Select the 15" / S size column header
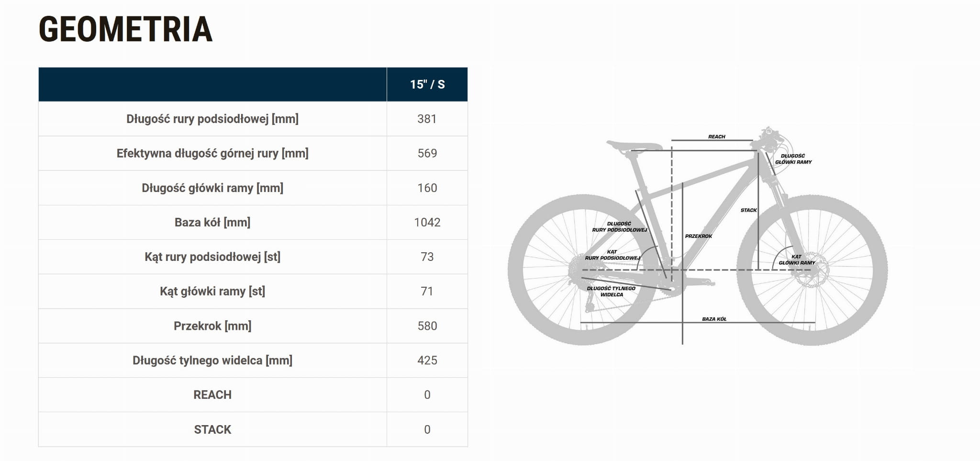980x461 pixels. pyautogui.click(x=427, y=85)
